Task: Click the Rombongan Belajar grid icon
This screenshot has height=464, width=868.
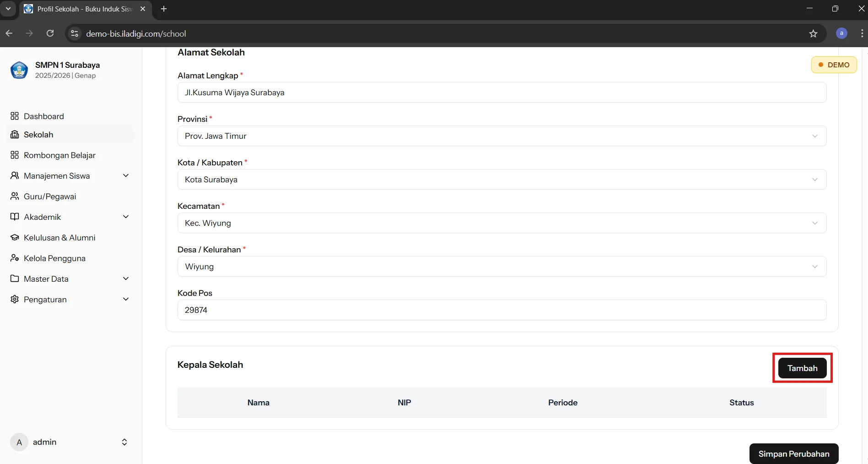Action: [x=15, y=155]
